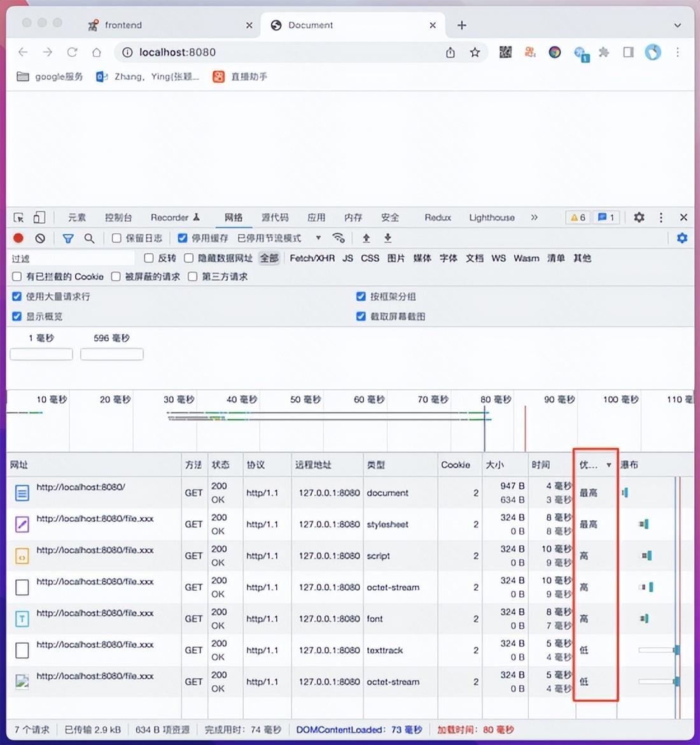This screenshot has height=745, width=700.
Task: Check 被屏蔽的请求 checkbox
Action: tap(115, 276)
